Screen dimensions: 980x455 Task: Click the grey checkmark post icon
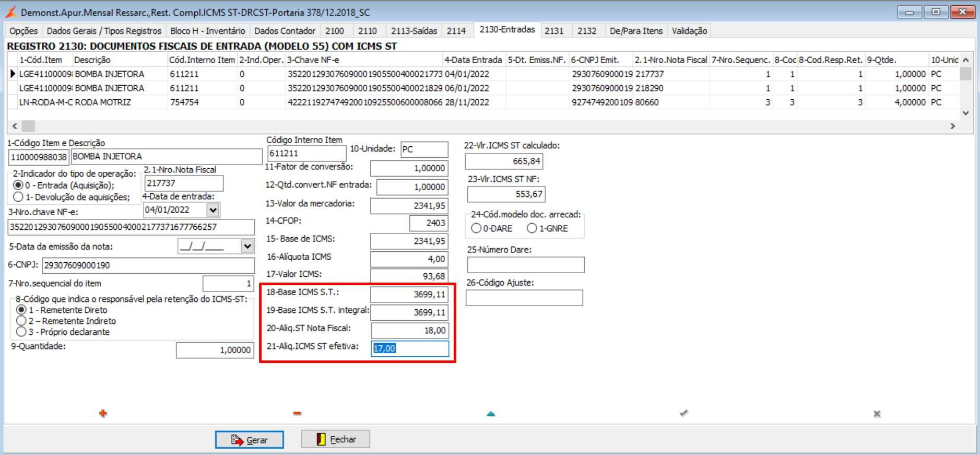point(684,413)
